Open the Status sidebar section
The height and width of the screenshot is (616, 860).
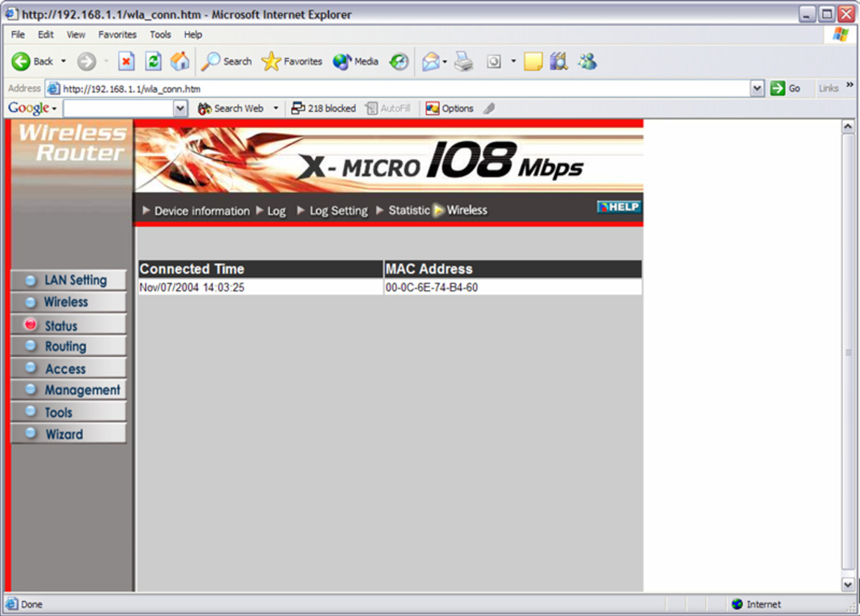click(x=68, y=325)
